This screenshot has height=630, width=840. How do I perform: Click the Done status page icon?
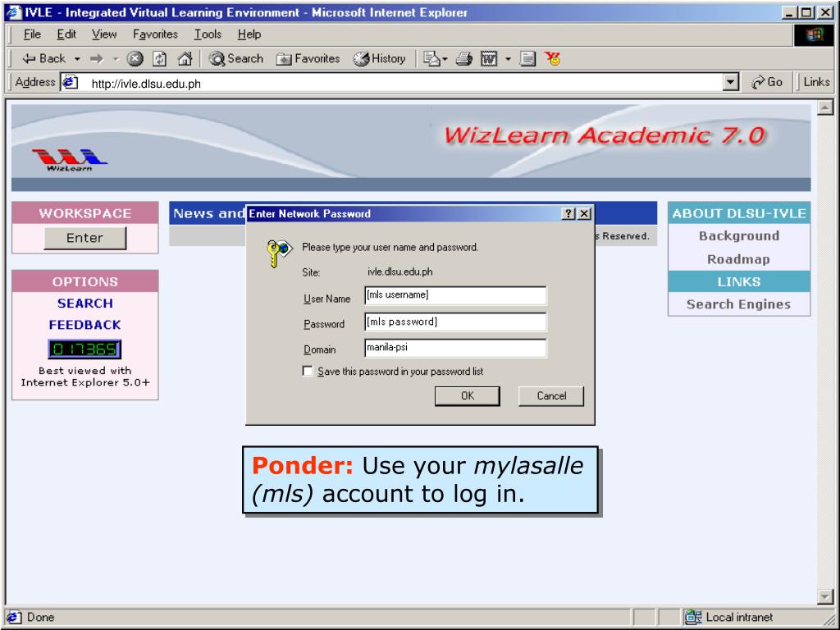(15, 617)
